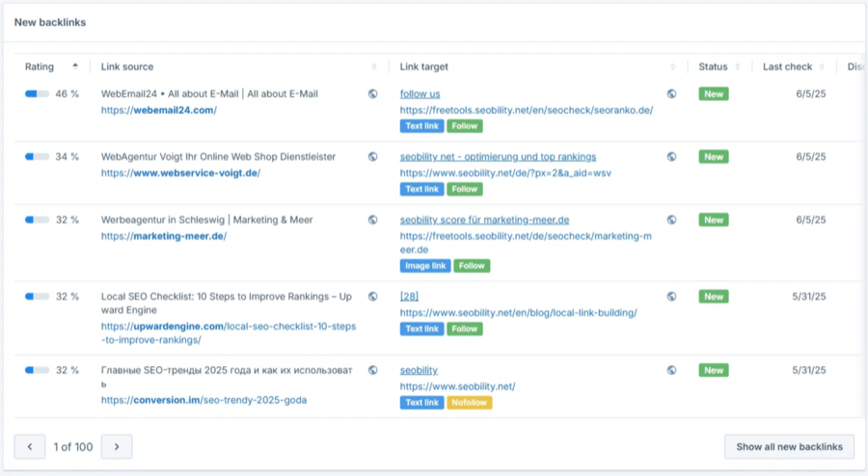Sort table by Link target column
The width and height of the screenshot is (868, 476).
tap(672, 66)
